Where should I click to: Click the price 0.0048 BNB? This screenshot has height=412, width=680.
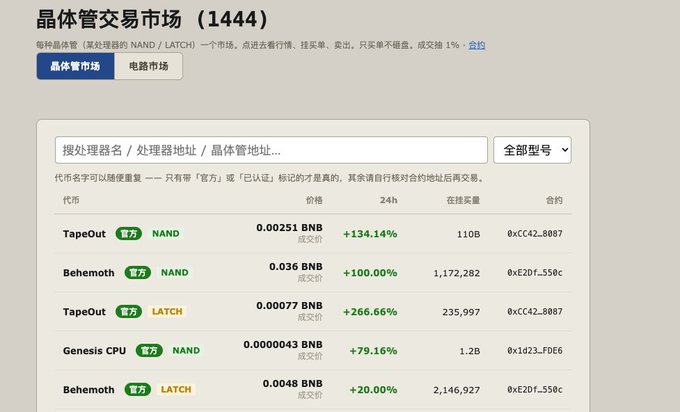click(x=293, y=384)
